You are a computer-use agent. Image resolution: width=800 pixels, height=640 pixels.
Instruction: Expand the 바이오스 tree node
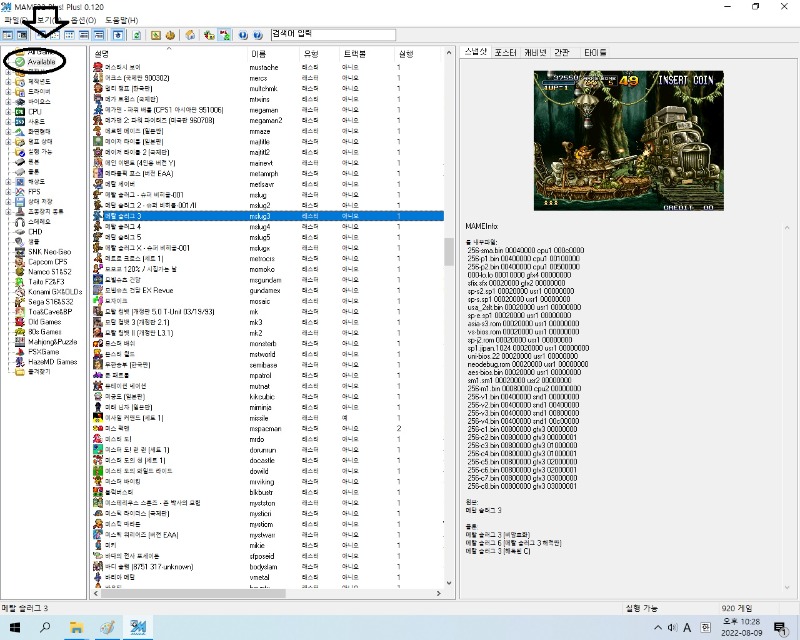(8, 102)
